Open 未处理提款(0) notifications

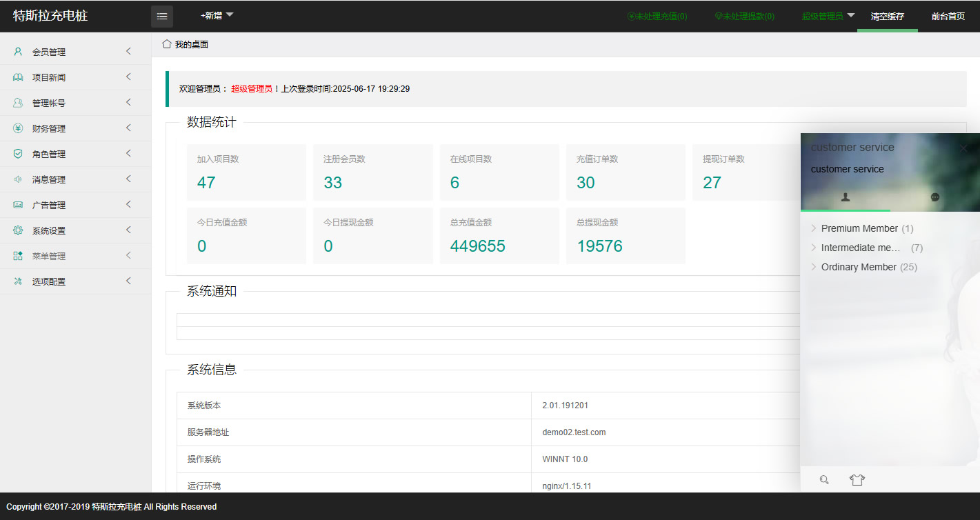coord(744,16)
